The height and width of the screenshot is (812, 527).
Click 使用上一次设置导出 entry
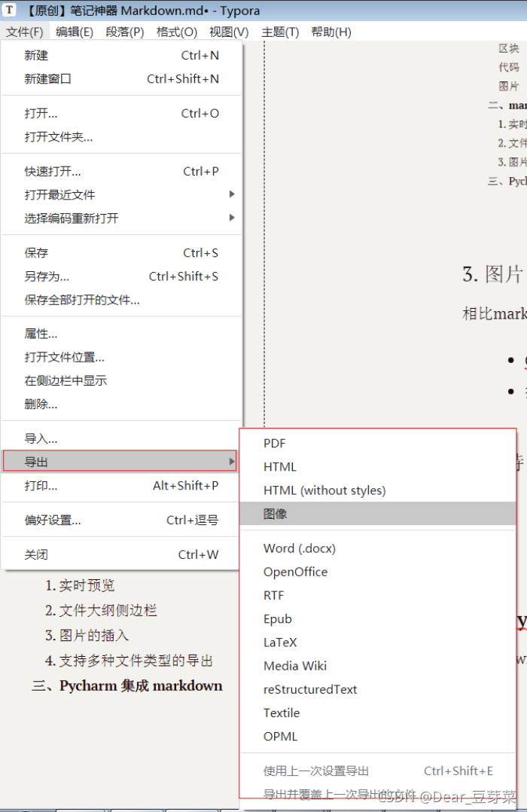pyautogui.click(x=378, y=771)
